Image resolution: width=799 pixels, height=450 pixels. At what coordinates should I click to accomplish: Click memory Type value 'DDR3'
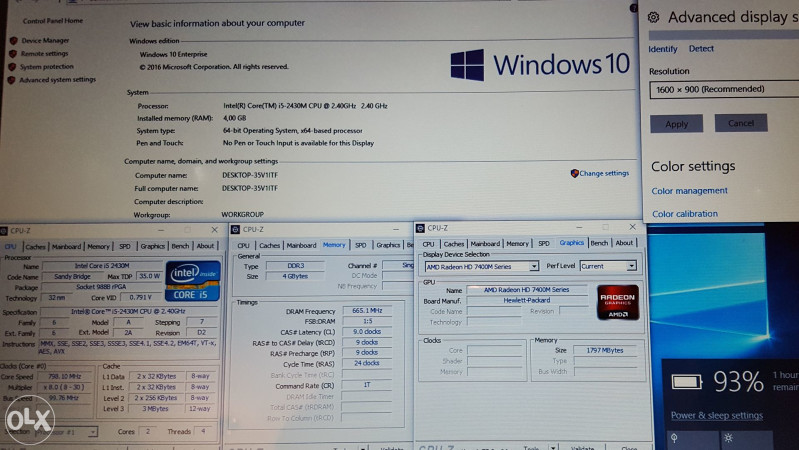[x=296, y=266]
